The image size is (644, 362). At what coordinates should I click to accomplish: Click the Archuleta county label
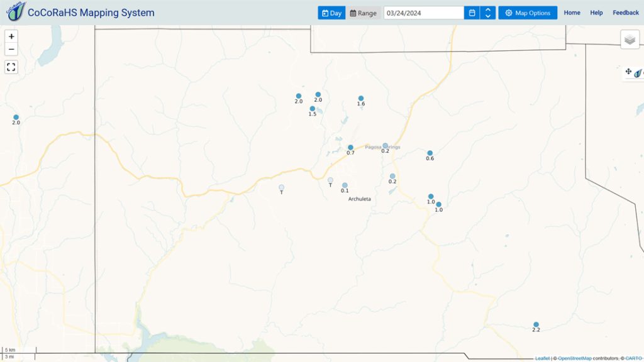pos(359,199)
